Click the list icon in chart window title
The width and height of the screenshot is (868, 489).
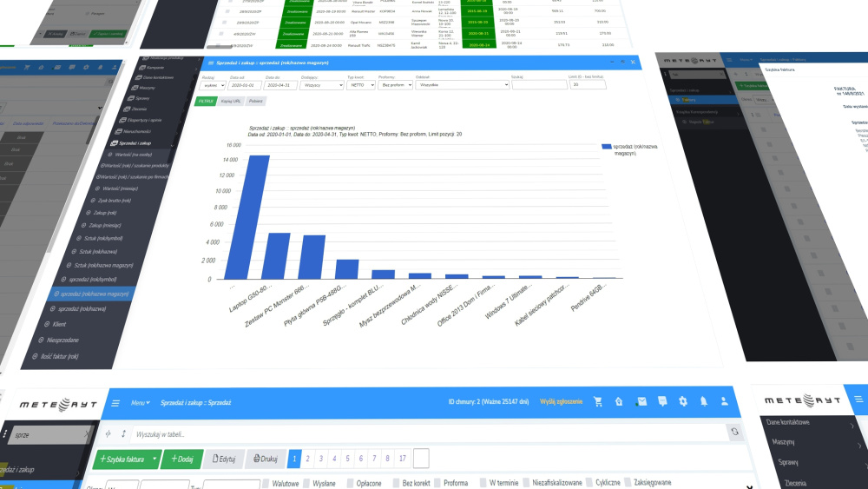click(x=210, y=63)
